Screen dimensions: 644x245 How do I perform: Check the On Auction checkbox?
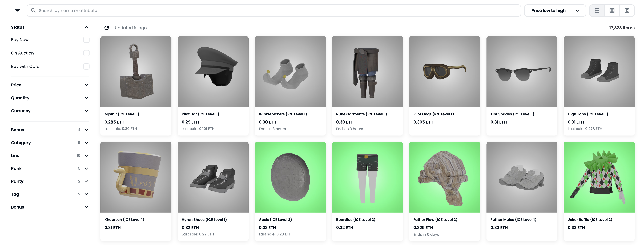[86, 53]
